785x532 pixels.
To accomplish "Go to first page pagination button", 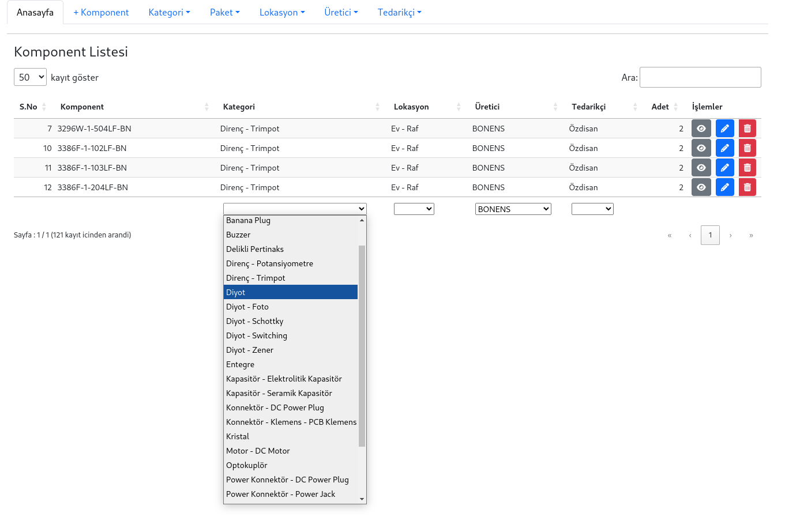I will [x=670, y=235].
